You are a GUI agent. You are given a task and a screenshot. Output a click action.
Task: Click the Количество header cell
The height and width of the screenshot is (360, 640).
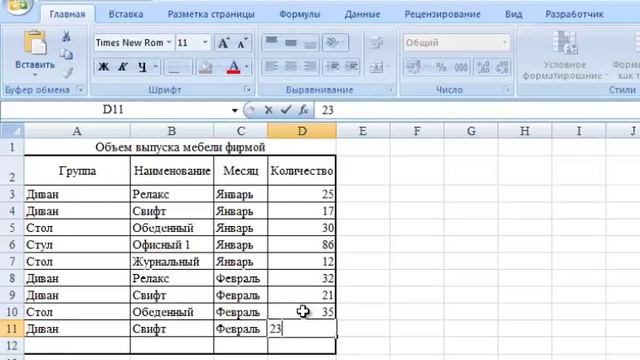point(302,171)
